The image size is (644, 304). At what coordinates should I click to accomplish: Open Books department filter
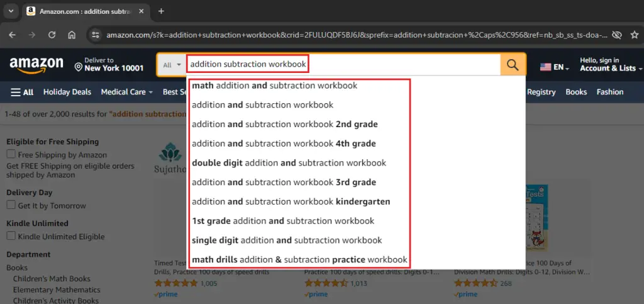pyautogui.click(x=17, y=268)
